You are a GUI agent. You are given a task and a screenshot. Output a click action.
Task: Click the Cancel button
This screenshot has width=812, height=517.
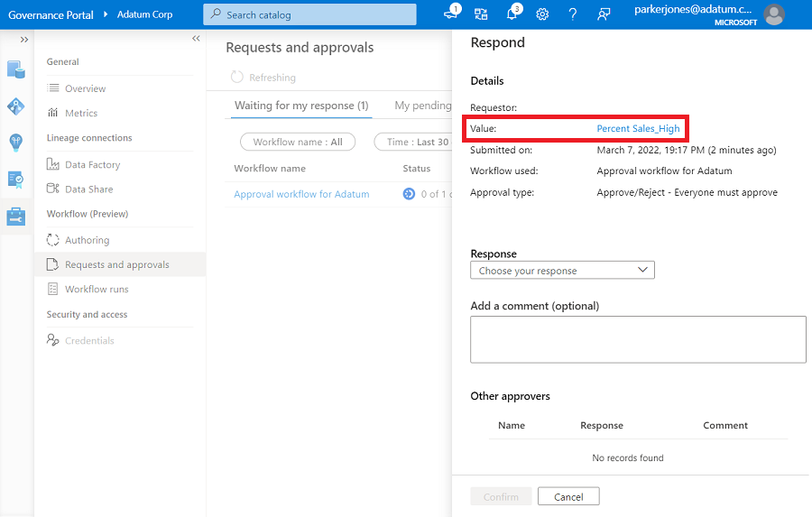click(568, 496)
